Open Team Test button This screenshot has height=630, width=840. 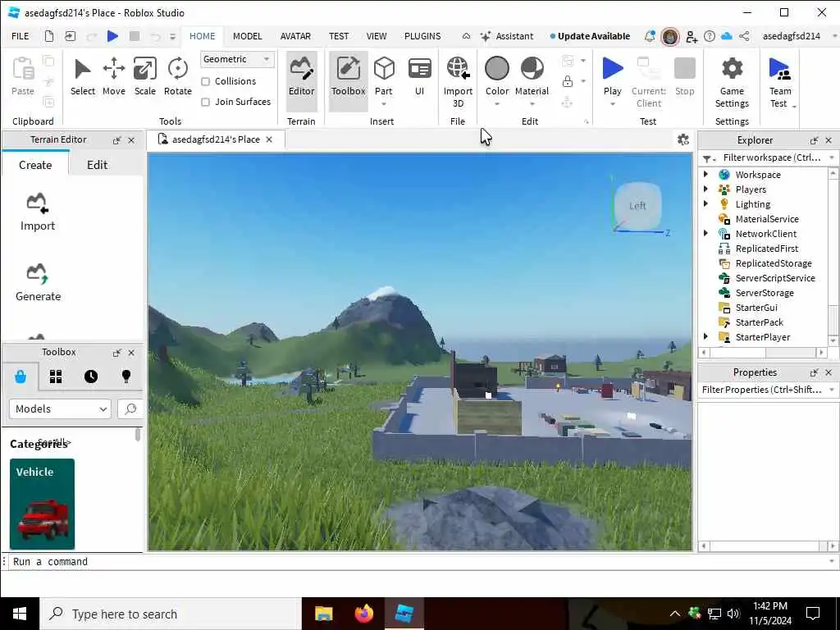click(780, 81)
